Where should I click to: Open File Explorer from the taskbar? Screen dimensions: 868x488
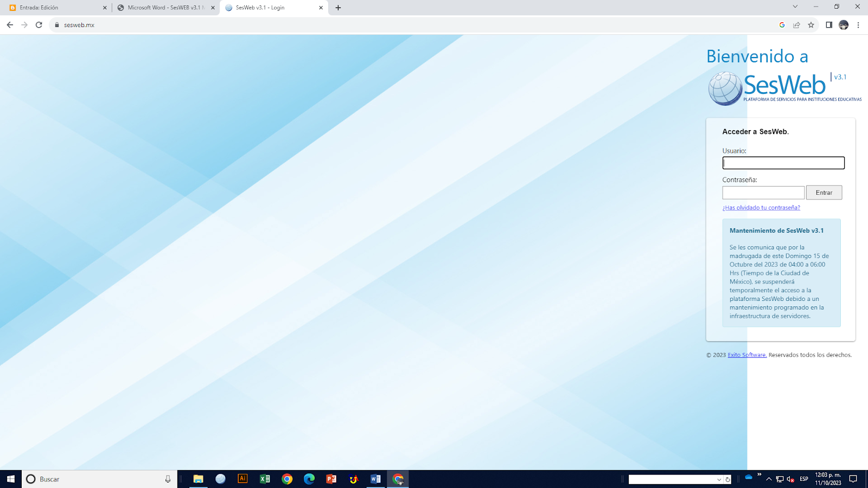pos(198,479)
